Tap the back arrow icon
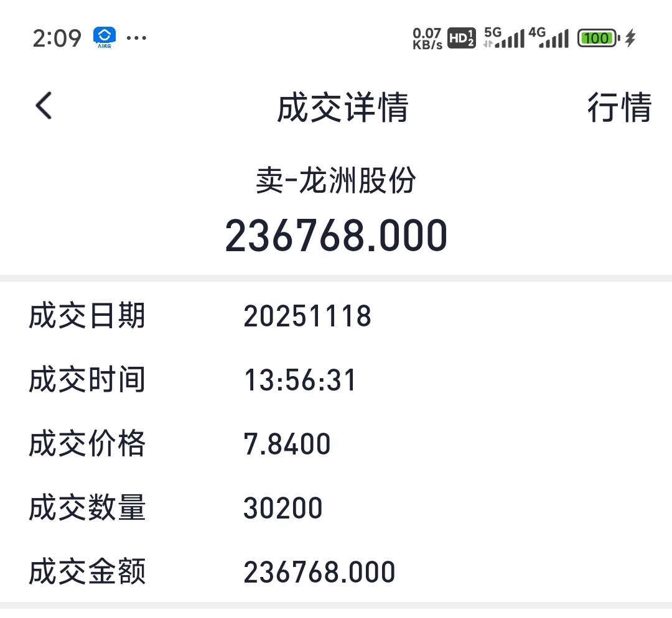This screenshot has height=618, width=672. [x=44, y=105]
